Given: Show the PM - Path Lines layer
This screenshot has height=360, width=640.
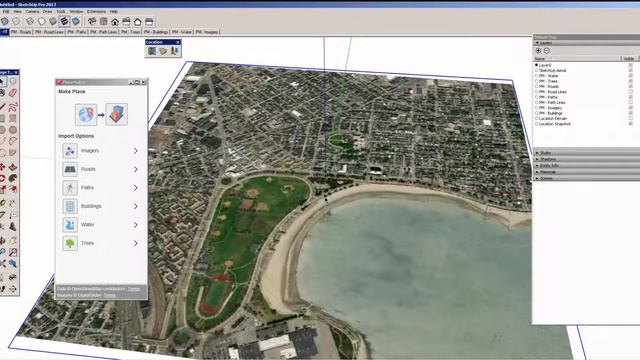Looking at the screenshot, I should 631,102.
